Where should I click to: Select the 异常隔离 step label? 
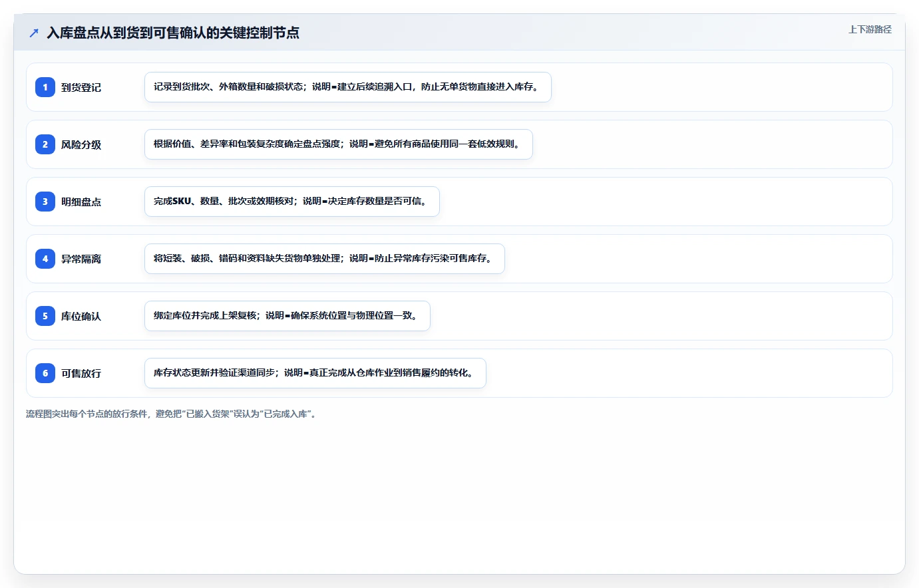pyautogui.click(x=81, y=259)
